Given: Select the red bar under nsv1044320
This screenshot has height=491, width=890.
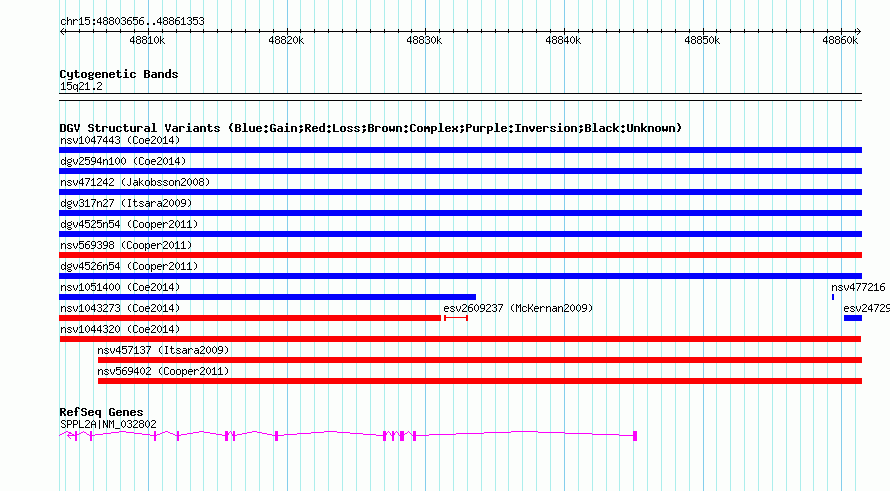Looking at the screenshot, I should pyautogui.click(x=460, y=339).
